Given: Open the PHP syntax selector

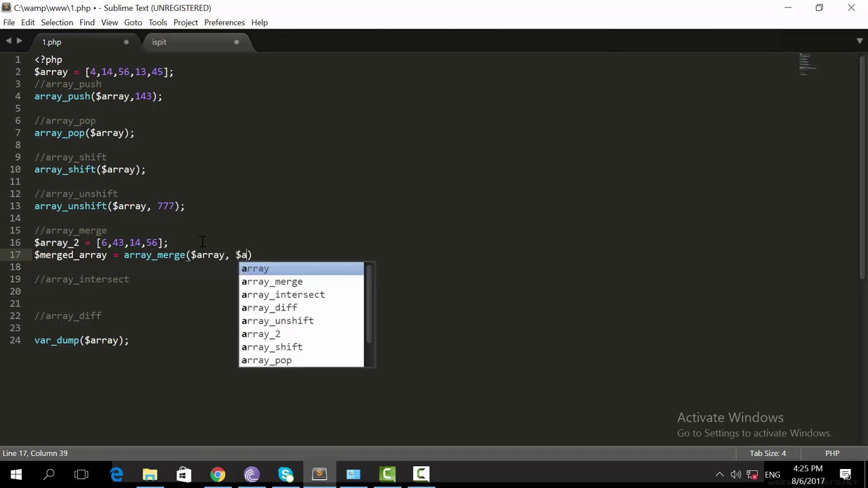Looking at the screenshot, I should (832, 453).
